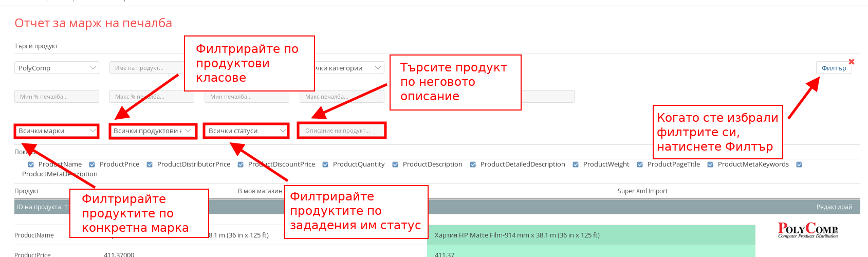Screen dimensions: 868x257
Task: Click the Макс печалба input field
Action: tap(341, 97)
